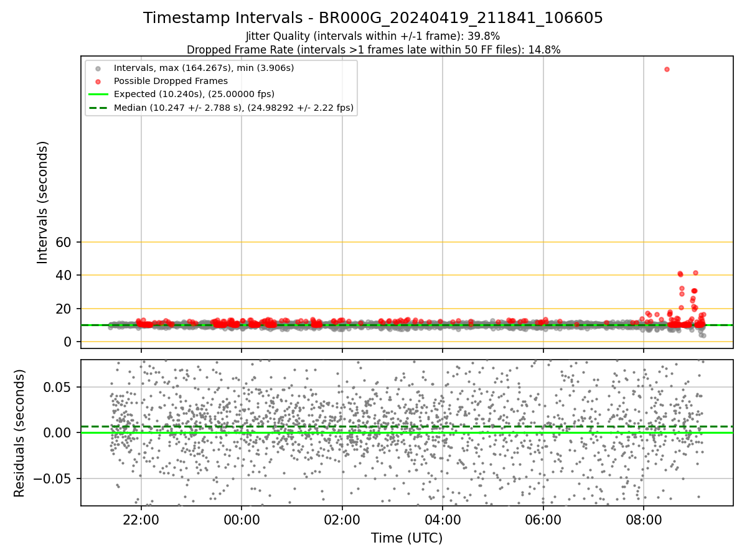
Task: Click the 'Intervals (seconds)' y-axis label
Action: 42,202
